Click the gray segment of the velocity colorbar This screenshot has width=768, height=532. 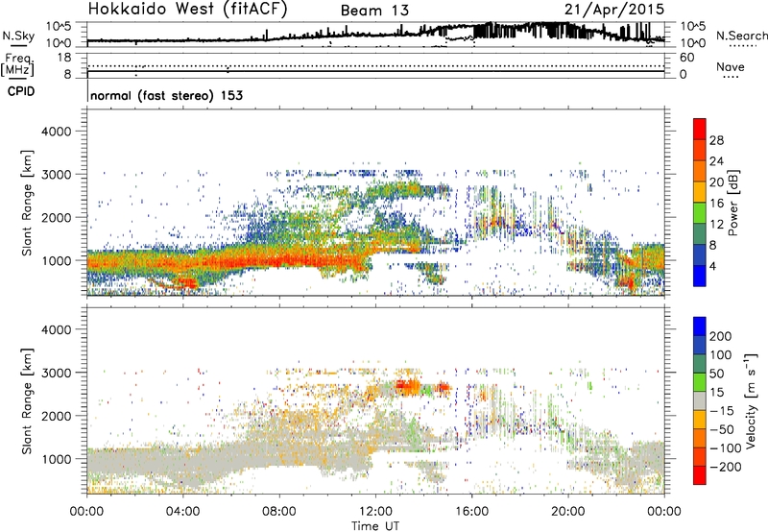tap(700, 401)
